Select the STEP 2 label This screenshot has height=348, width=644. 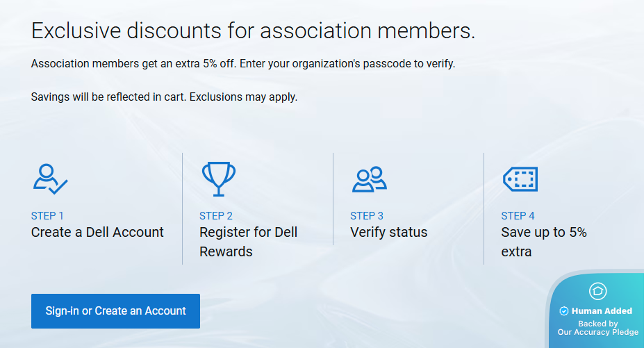pos(215,215)
